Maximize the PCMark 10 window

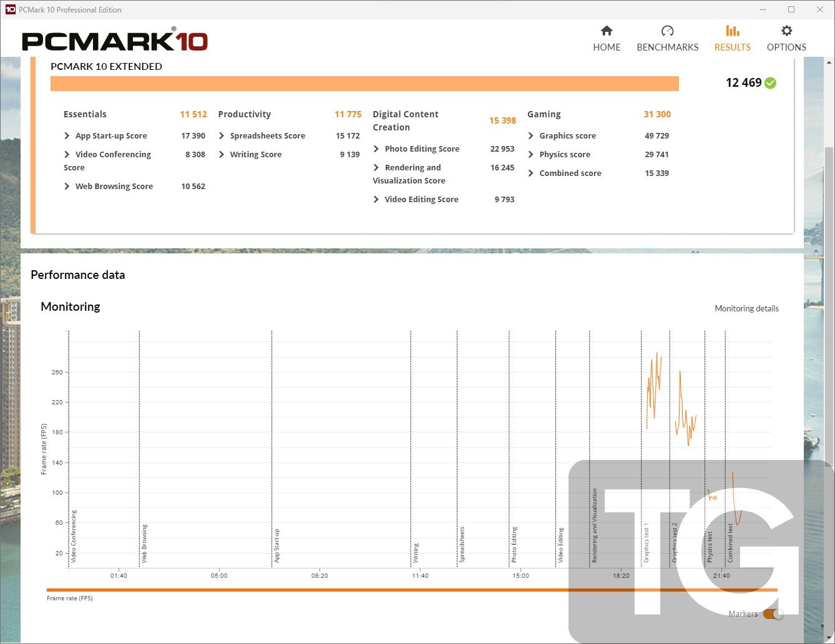[x=791, y=9]
